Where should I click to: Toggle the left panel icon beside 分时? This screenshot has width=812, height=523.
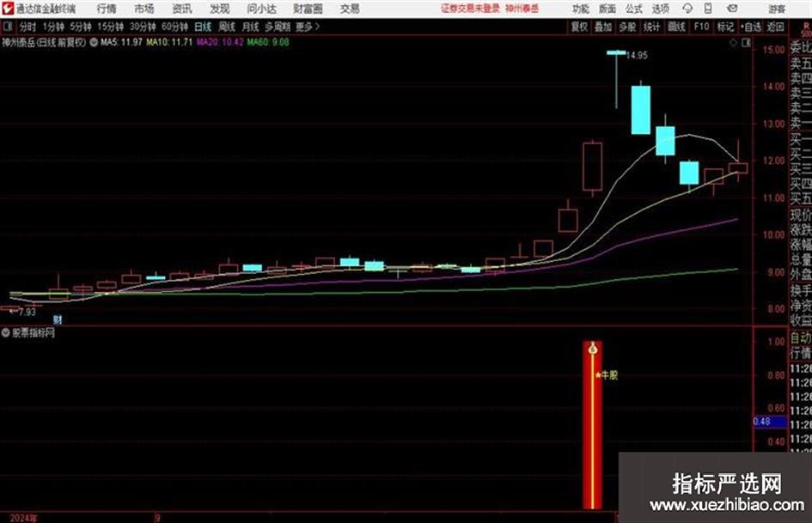click(7, 27)
